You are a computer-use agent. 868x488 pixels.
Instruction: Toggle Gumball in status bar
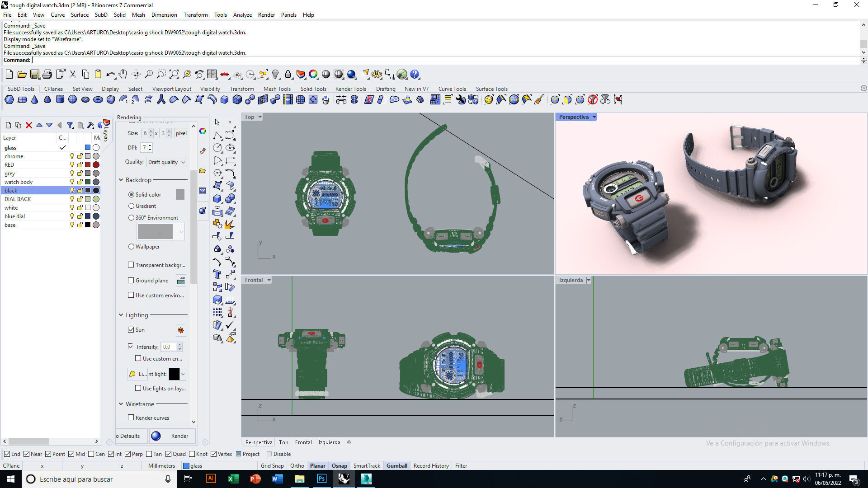coord(397,466)
